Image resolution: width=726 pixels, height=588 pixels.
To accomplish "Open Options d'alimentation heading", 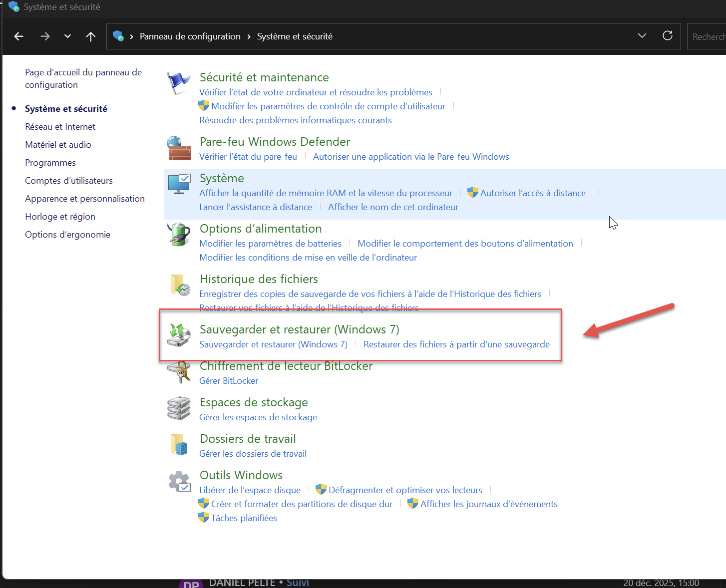I will pyautogui.click(x=261, y=229).
